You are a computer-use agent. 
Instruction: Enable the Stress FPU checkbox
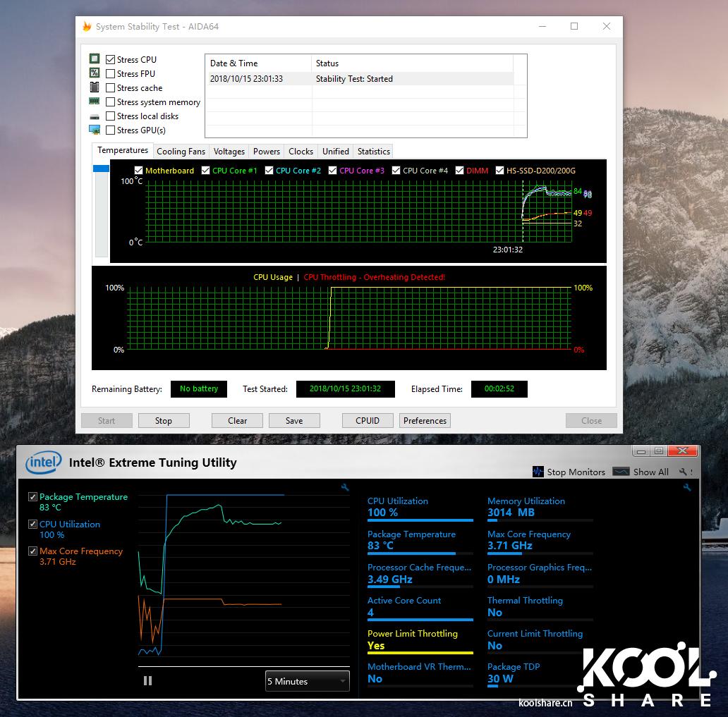[110, 73]
